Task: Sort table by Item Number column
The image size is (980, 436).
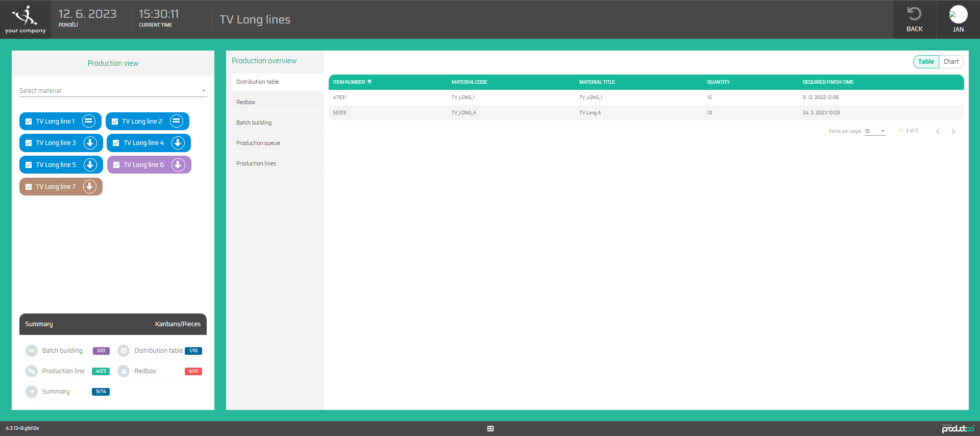Action: pyautogui.click(x=349, y=82)
